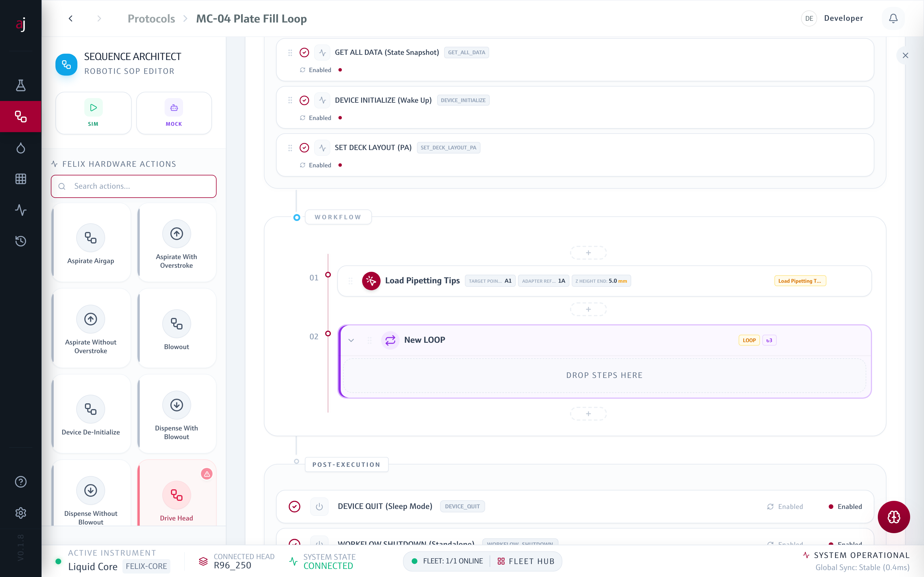Screen dimensions: 924x577
Task: Toggle the DEVICE QUIT step checkmark
Action: coord(295,506)
